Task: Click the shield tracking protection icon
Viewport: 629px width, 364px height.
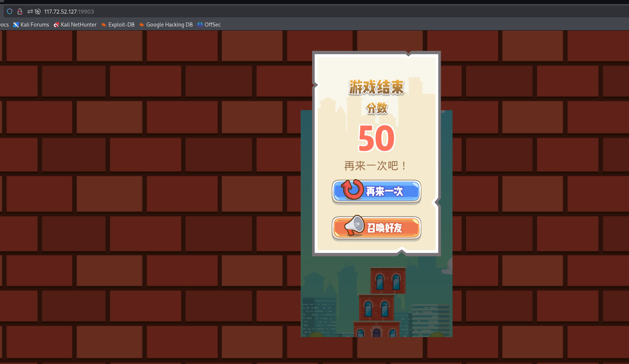Action: pos(10,11)
